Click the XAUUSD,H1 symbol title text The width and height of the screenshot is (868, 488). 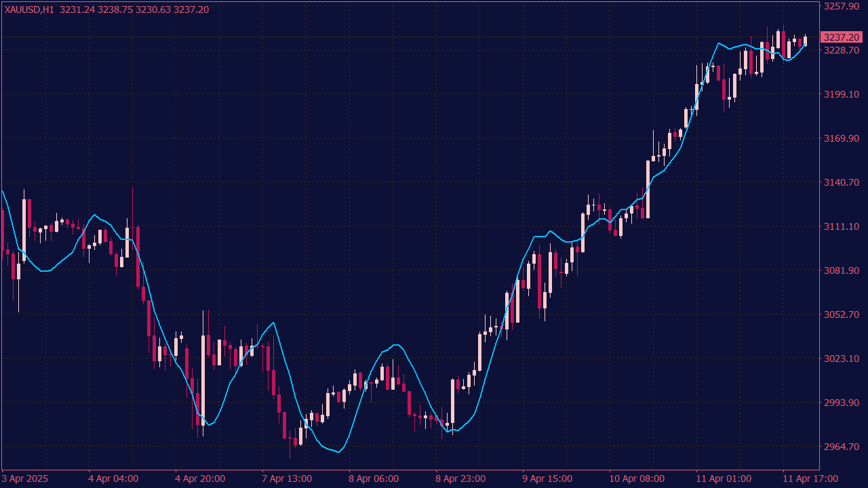tap(29, 9)
